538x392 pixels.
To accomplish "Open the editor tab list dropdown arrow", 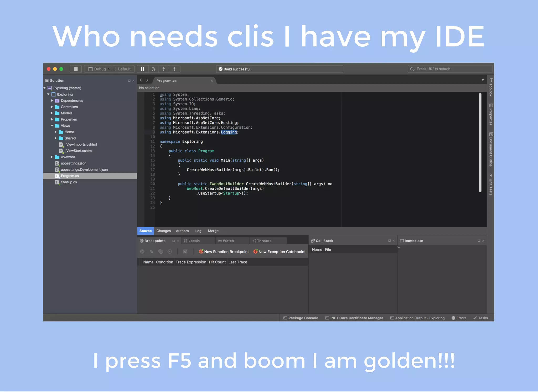I will coord(483,80).
